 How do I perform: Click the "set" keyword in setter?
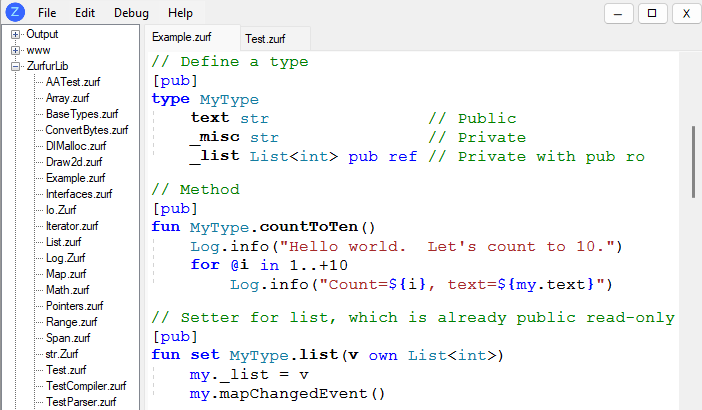coord(205,355)
